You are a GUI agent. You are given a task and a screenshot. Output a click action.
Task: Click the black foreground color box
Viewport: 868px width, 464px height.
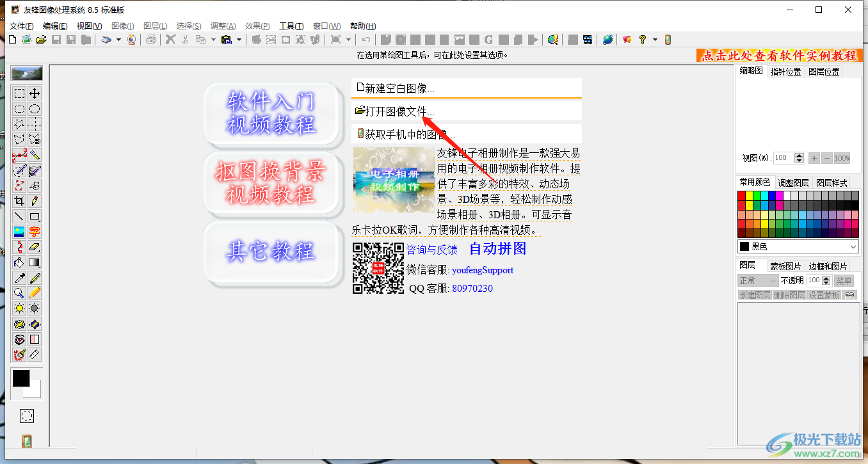[20, 378]
